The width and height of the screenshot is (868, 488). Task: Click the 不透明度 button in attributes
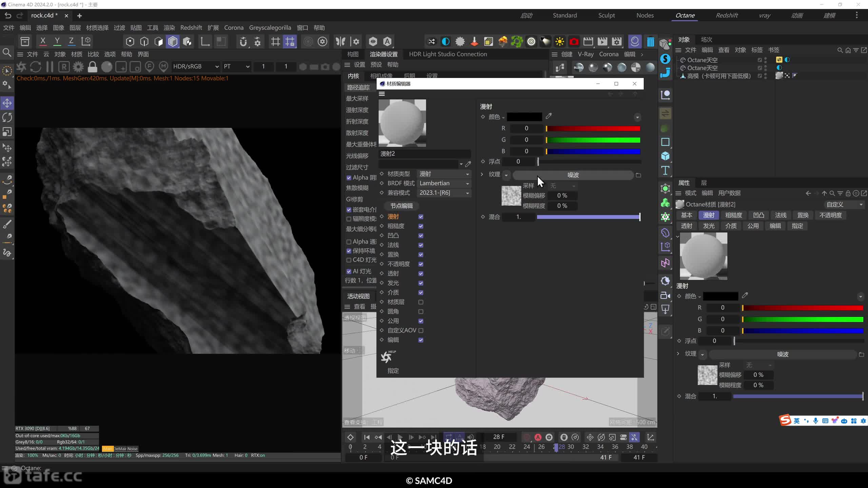830,215
